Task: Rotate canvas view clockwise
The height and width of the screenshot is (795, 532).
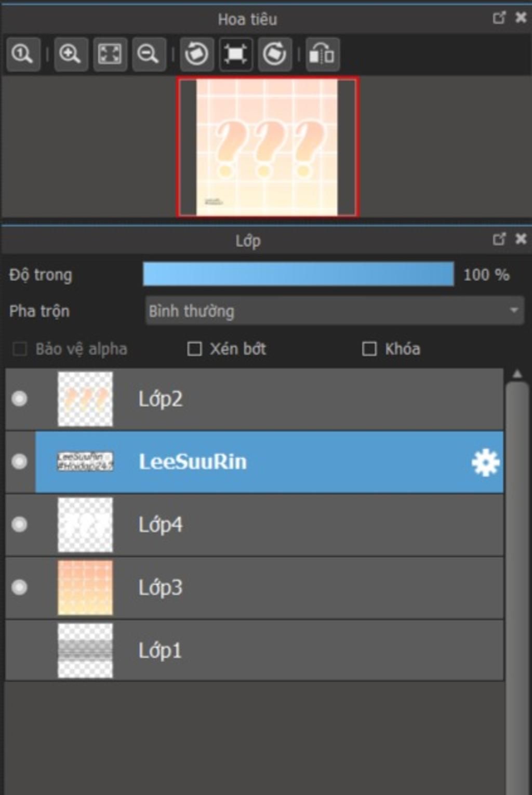Action: coord(274,54)
